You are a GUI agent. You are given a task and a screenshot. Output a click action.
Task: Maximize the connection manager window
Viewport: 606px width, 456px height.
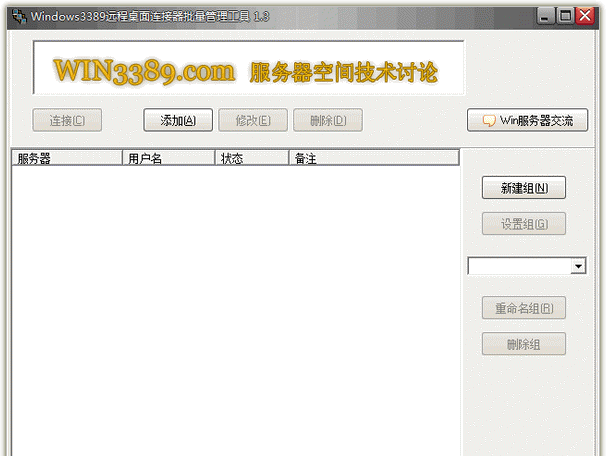567,16
